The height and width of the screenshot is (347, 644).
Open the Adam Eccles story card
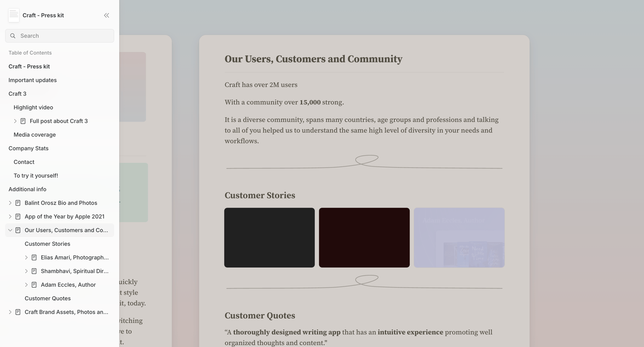click(459, 238)
